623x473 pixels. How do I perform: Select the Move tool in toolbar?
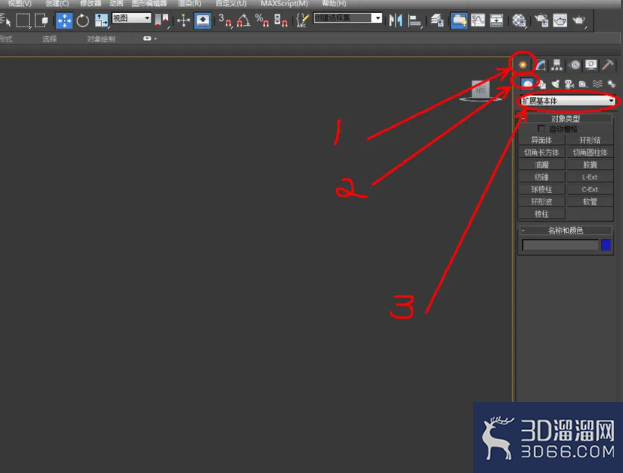click(x=64, y=21)
